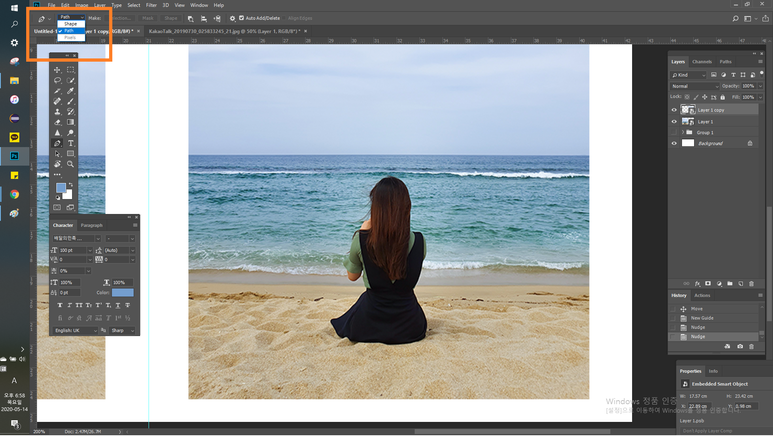Select the Horizontal Type tool

click(x=70, y=143)
